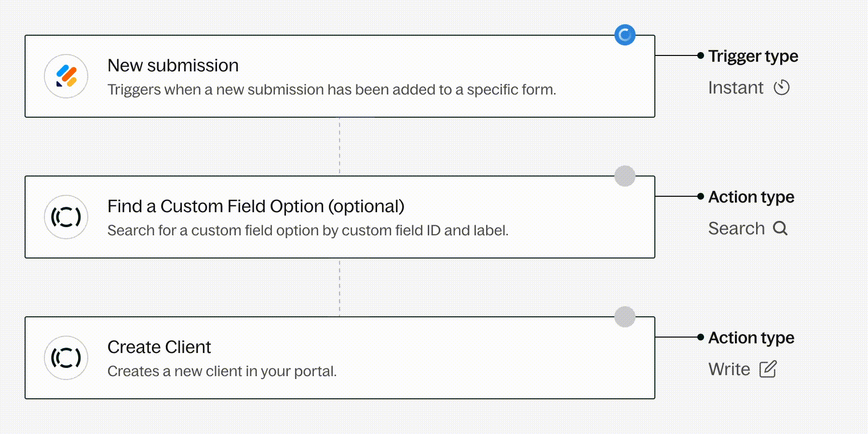Click the Action type label beside Search

[751, 197]
